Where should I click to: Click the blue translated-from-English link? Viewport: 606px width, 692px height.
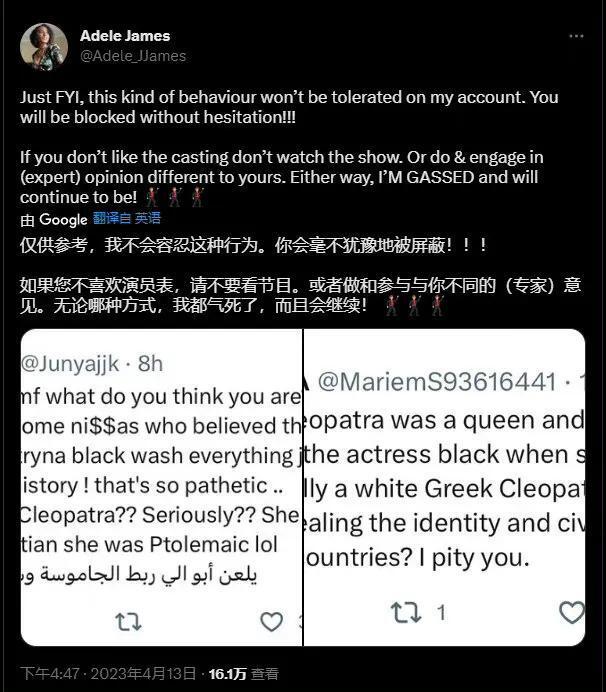[127, 218]
